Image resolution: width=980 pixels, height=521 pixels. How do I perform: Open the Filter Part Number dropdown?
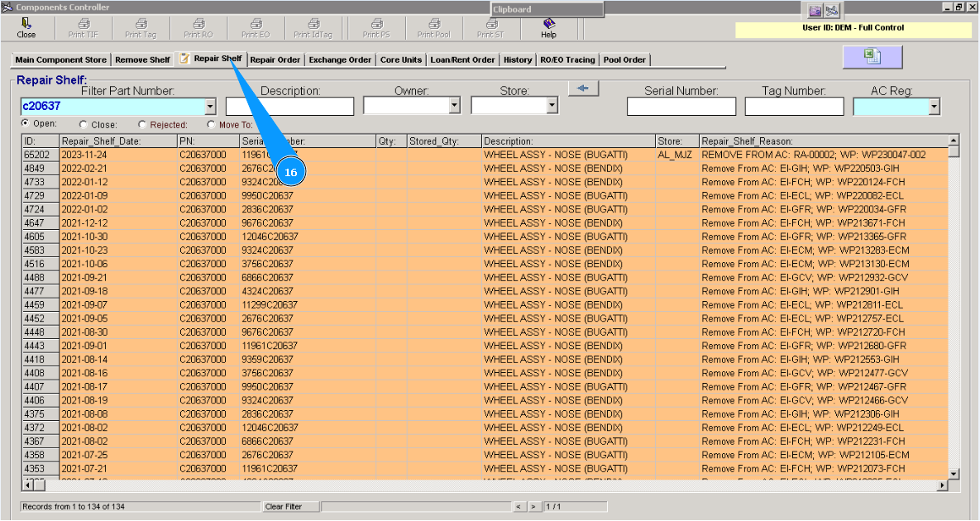point(210,106)
